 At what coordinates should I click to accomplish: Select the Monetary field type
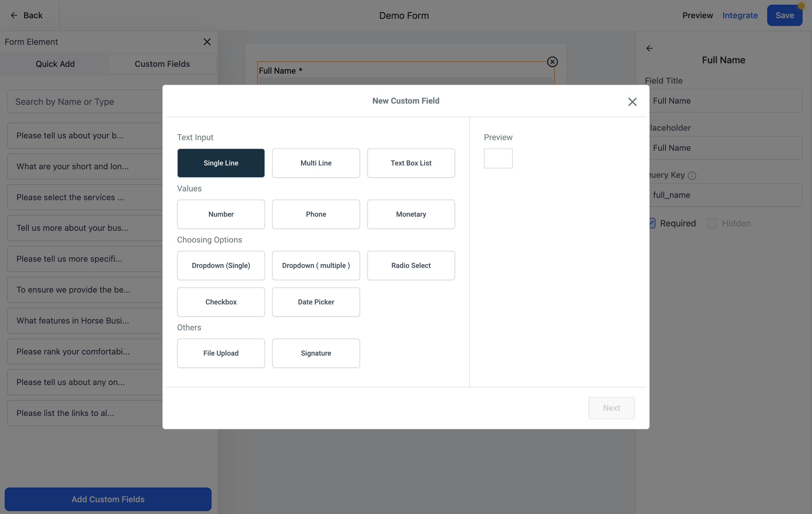[411, 214]
